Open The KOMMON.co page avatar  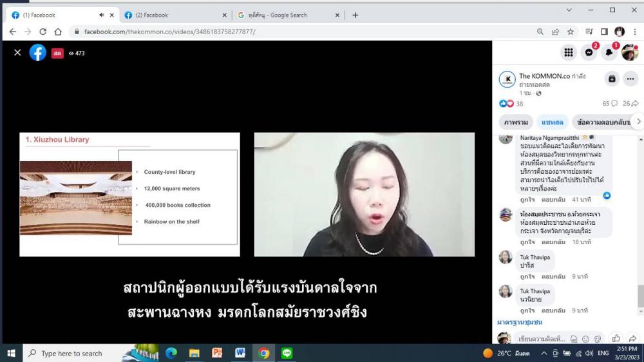pyautogui.click(x=507, y=79)
